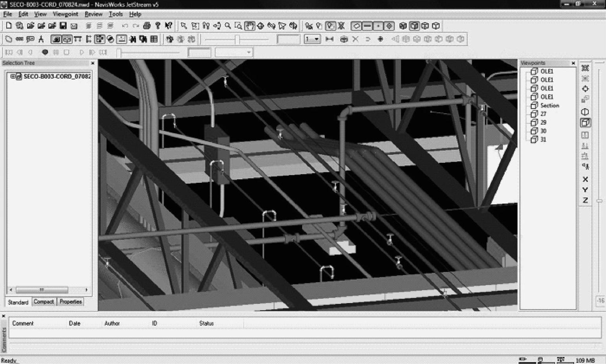The image size is (606, 364).
Task: Click the Save file icon
Action: pos(63,26)
